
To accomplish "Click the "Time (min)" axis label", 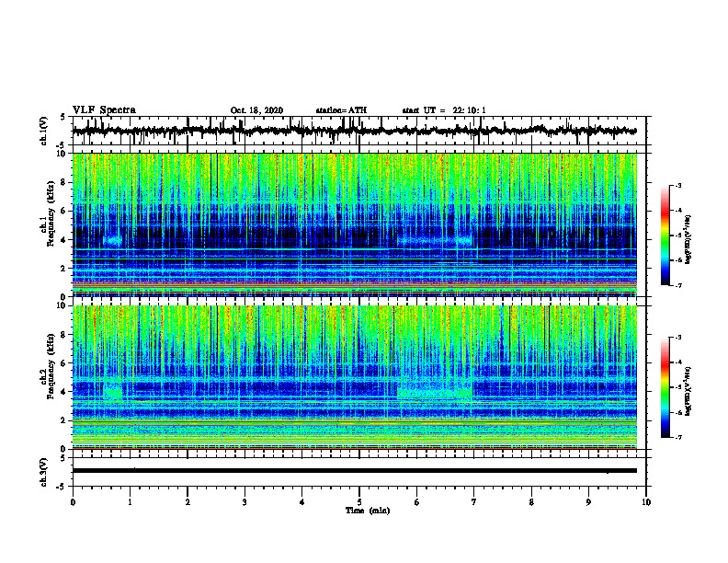I will pyautogui.click(x=368, y=511).
